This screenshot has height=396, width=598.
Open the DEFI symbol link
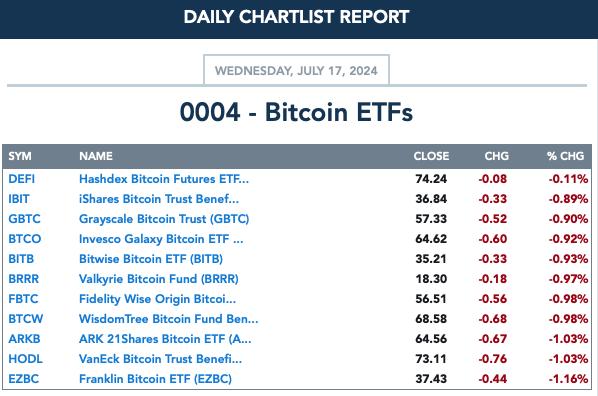pos(21,179)
